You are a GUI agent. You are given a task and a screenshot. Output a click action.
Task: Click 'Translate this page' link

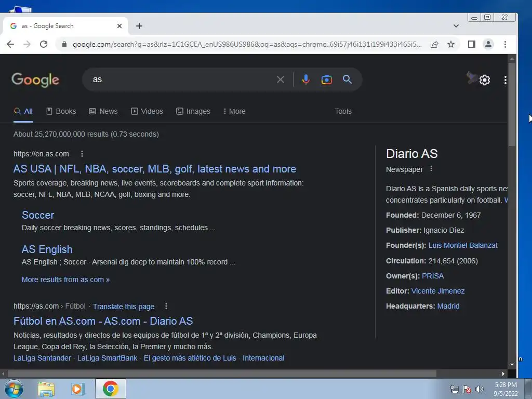click(x=124, y=307)
